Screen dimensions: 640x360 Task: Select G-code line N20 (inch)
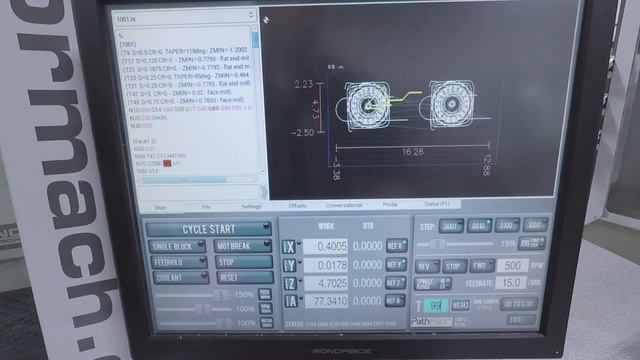pos(148,118)
